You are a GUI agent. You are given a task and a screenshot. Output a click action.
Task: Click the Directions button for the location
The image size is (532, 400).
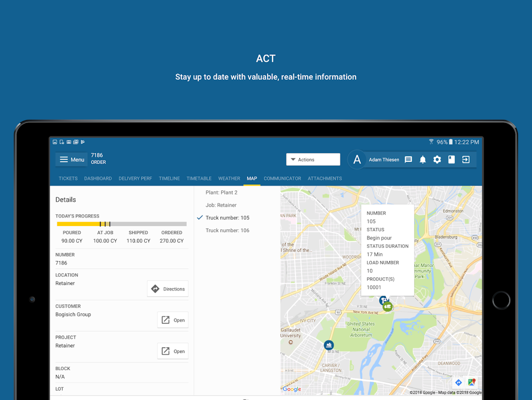tap(167, 288)
